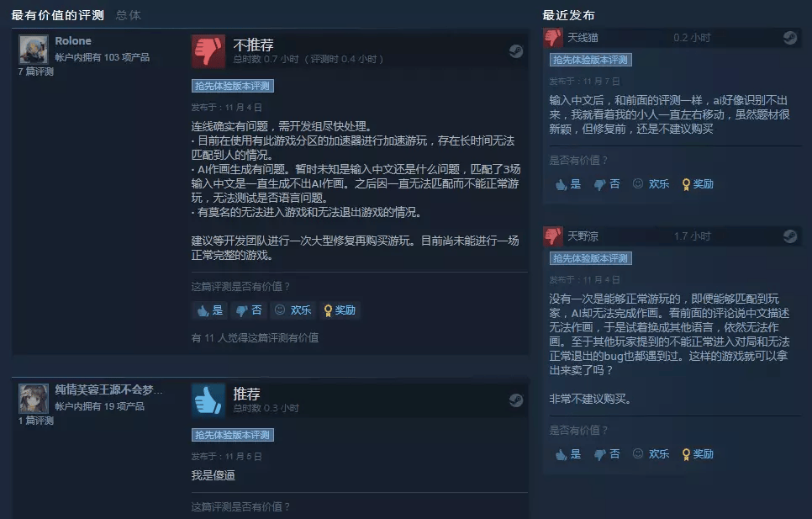812x519 pixels.
Task: Open Rolone's avatar picture
Action: tap(34, 49)
